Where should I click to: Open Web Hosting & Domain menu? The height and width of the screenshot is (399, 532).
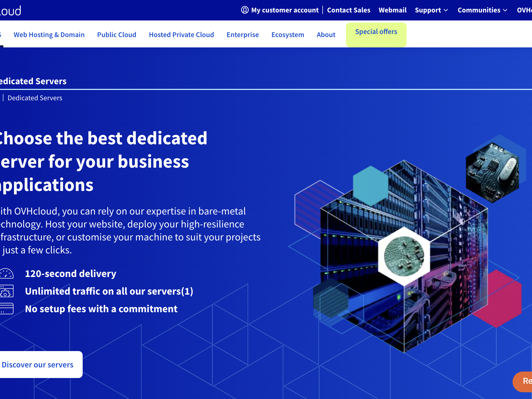click(x=49, y=35)
